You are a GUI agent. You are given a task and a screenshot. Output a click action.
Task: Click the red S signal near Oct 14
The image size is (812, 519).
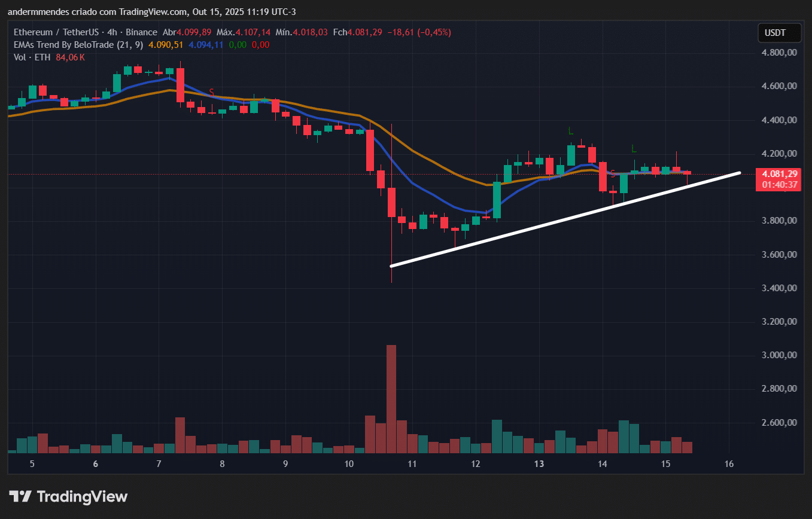tap(613, 173)
